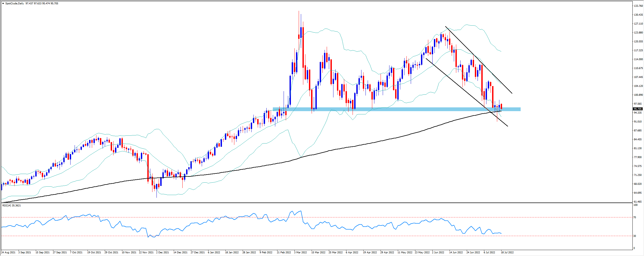
Task: Select the 77.900 price label
Action: coord(638,157)
